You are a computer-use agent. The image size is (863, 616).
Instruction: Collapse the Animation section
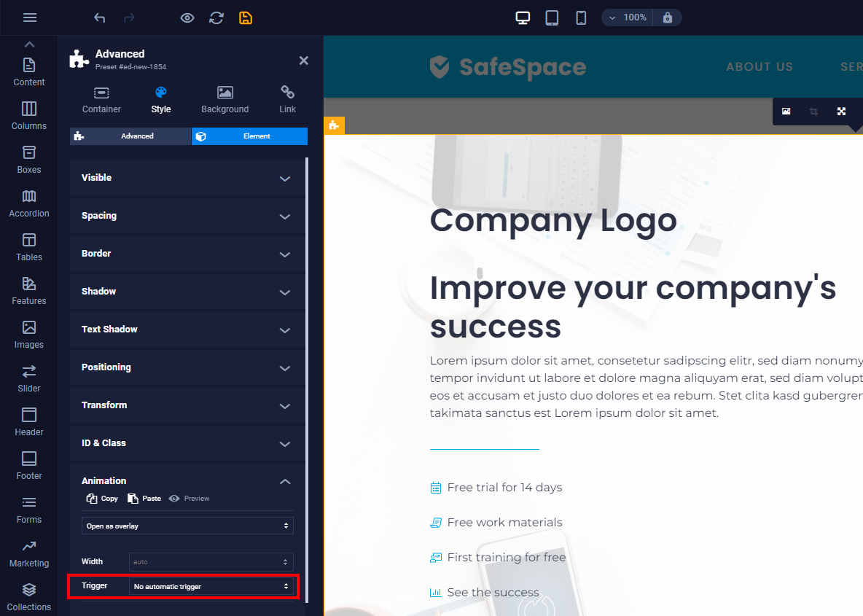coord(187,481)
